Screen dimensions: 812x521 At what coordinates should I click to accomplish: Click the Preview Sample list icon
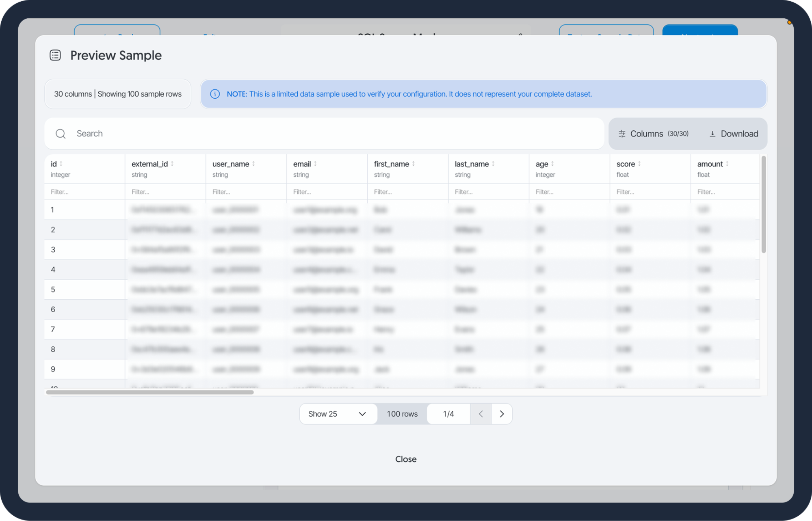tap(55, 55)
